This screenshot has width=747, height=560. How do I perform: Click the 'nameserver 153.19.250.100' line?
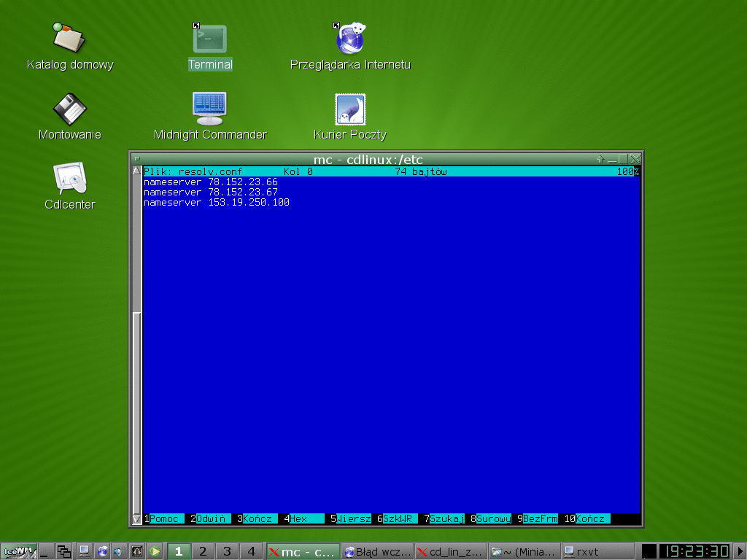point(217,203)
